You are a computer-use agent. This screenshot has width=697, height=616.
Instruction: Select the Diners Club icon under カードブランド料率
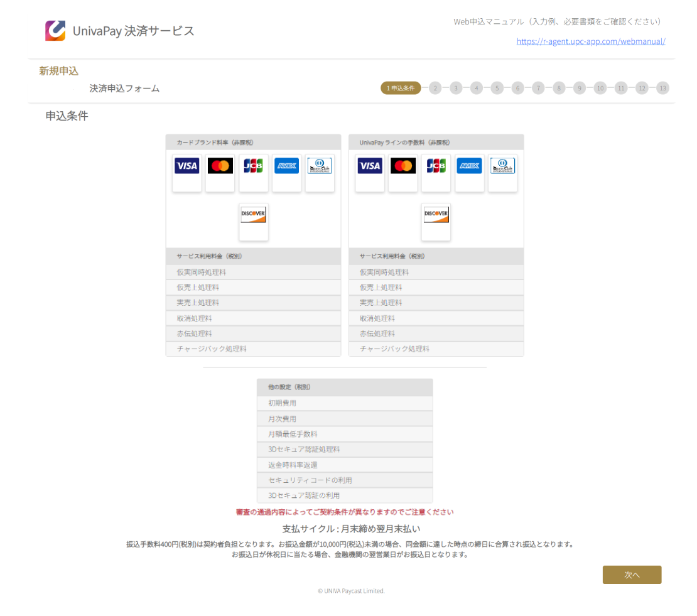pos(320,166)
